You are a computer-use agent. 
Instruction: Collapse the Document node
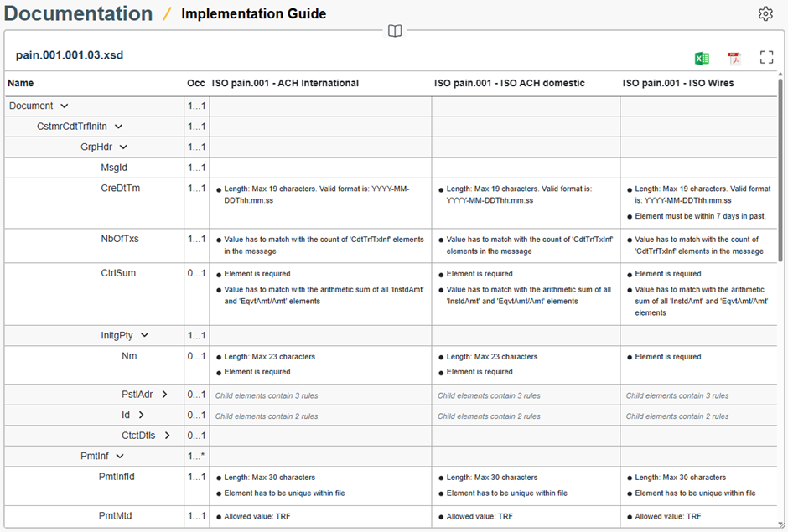pos(65,106)
